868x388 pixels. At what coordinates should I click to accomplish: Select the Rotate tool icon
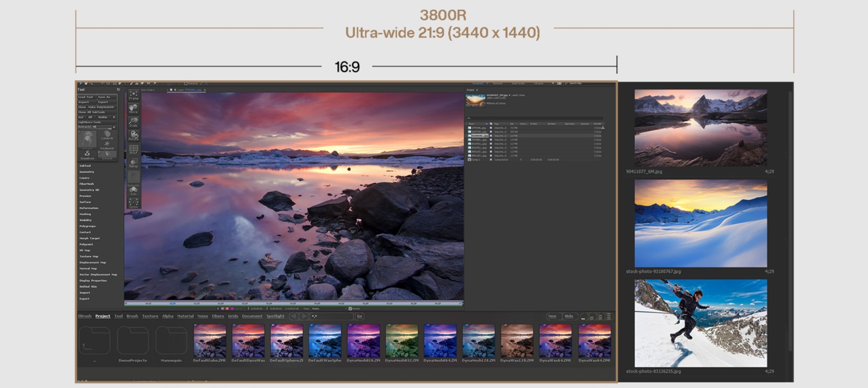133,135
